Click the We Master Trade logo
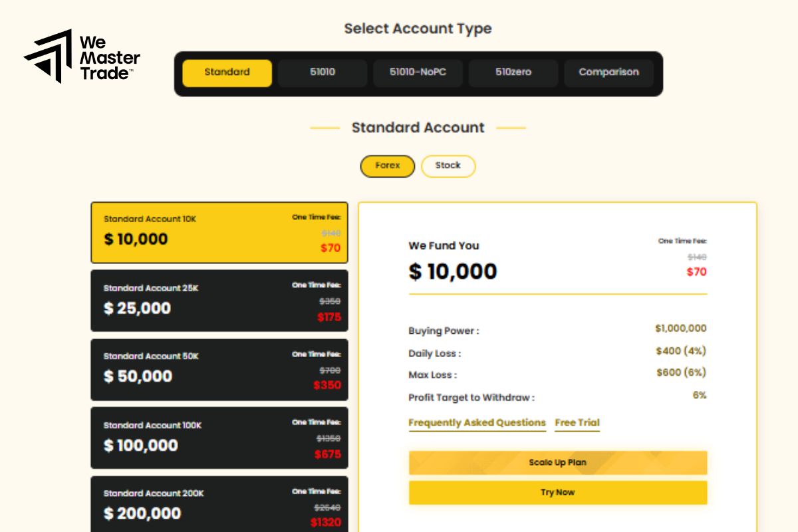This screenshot has width=798, height=532. pos(81,57)
